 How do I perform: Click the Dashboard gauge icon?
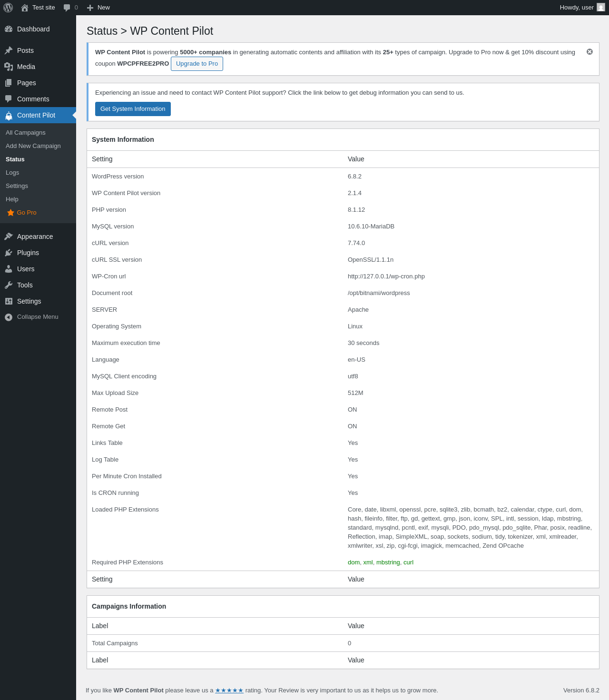[x=9, y=29]
